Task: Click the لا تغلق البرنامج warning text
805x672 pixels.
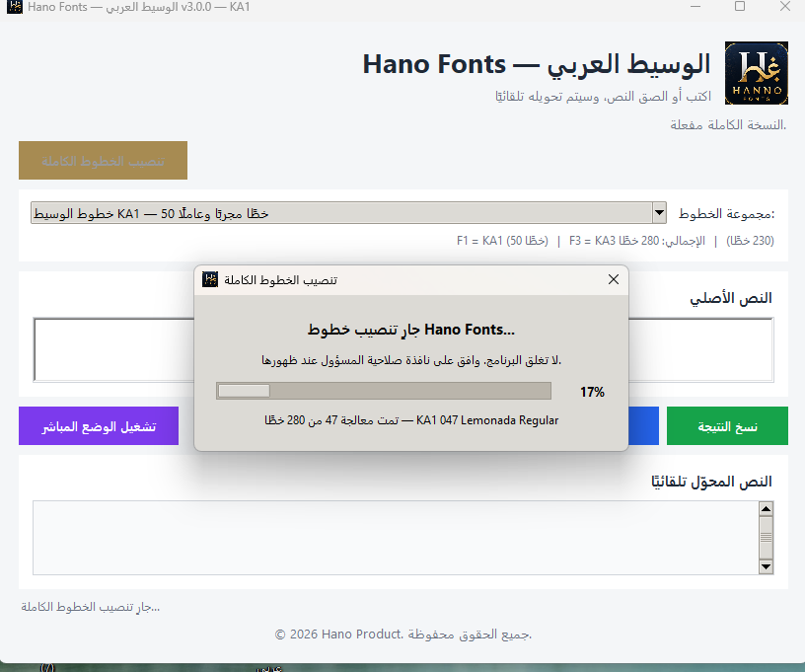Action: tap(411, 360)
